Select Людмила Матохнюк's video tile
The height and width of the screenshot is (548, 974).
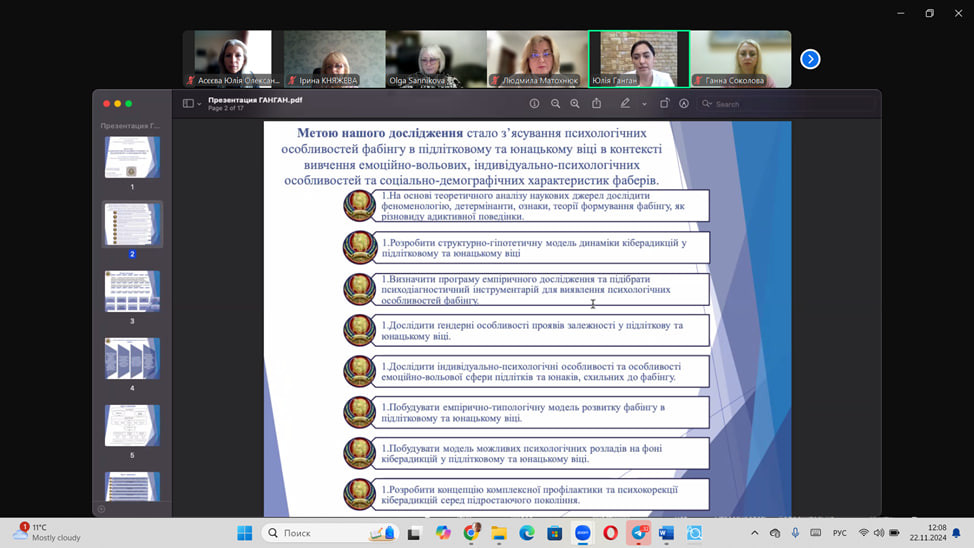coord(537,59)
